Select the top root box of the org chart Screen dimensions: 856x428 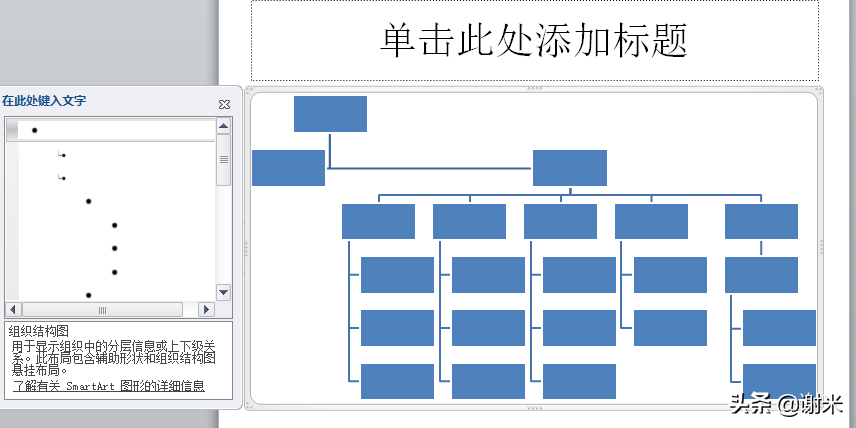tap(330, 114)
